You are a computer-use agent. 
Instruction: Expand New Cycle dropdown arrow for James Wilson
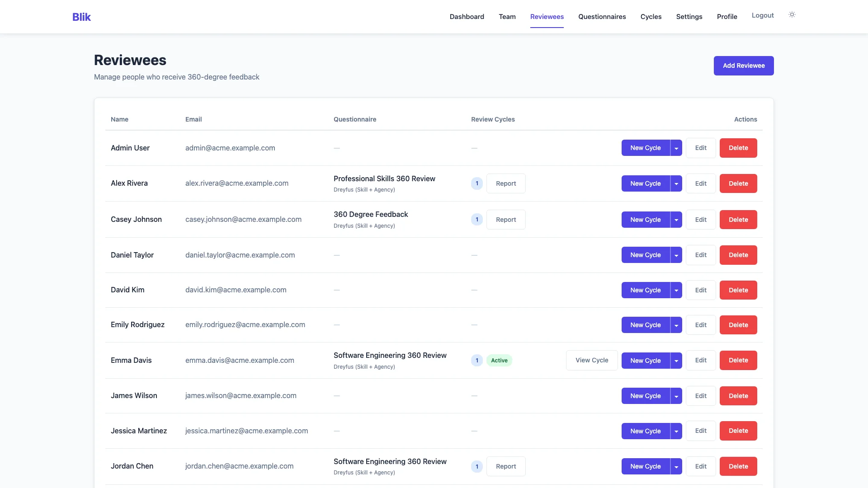point(676,396)
